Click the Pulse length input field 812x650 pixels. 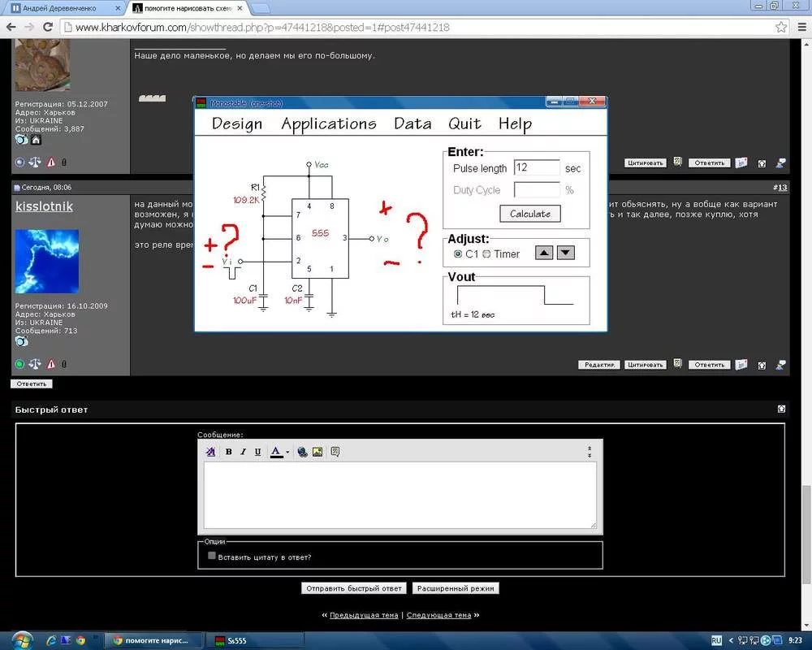click(x=537, y=168)
